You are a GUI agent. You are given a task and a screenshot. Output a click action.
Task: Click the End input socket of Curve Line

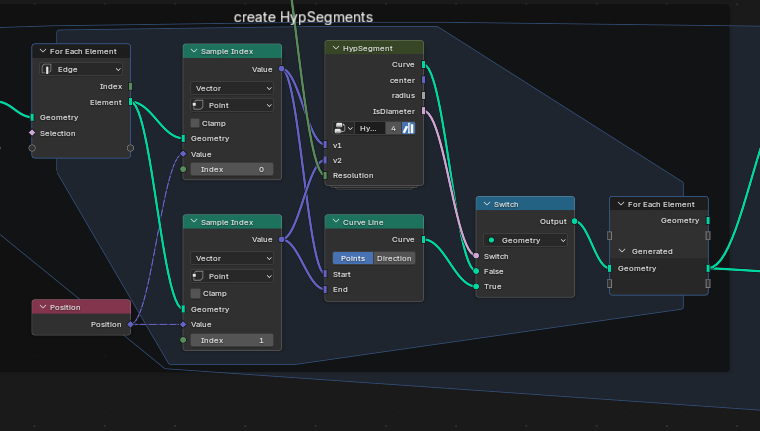click(325, 289)
